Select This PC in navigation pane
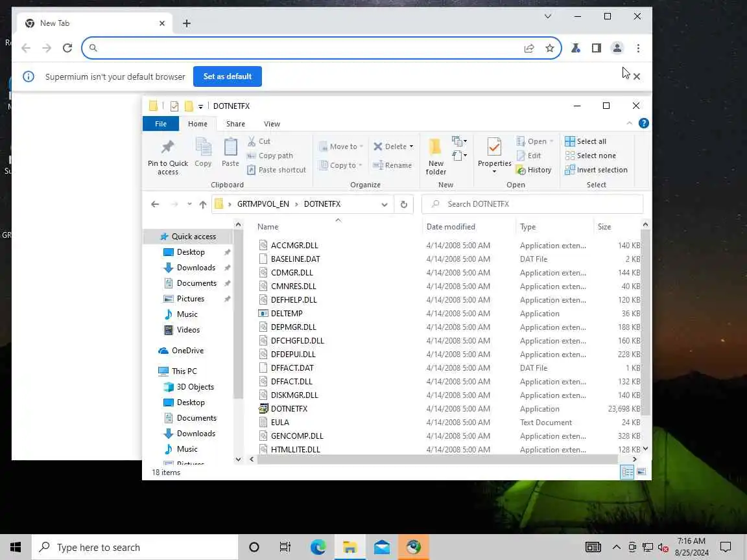The width and height of the screenshot is (747, 560). tap(184, 371)
